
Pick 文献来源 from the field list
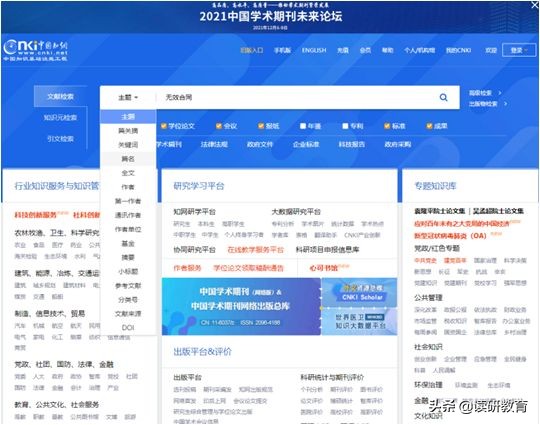[128, 314]
